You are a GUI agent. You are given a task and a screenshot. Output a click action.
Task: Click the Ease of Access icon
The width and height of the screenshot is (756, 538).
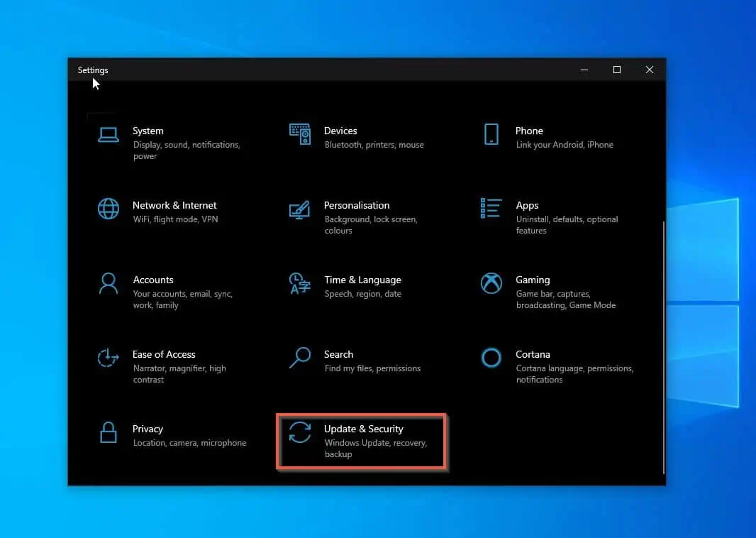point(108,358)
